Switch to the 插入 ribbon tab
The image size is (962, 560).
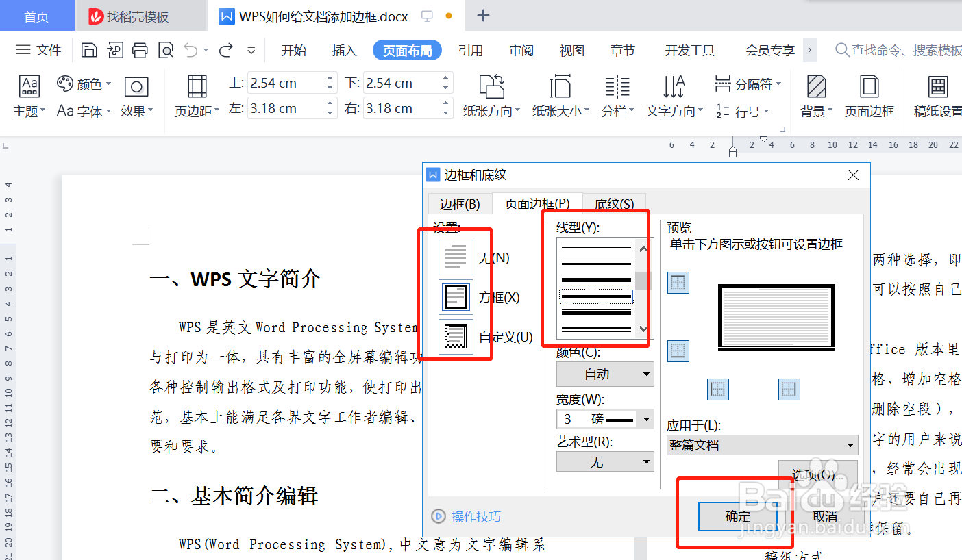click(x=344, y=50)
